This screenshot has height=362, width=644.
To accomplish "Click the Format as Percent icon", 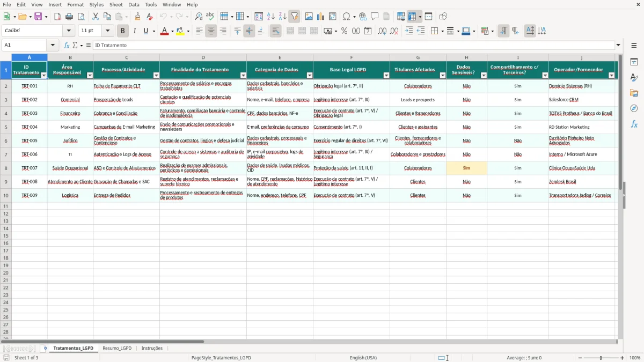I will tap(345, 31).
